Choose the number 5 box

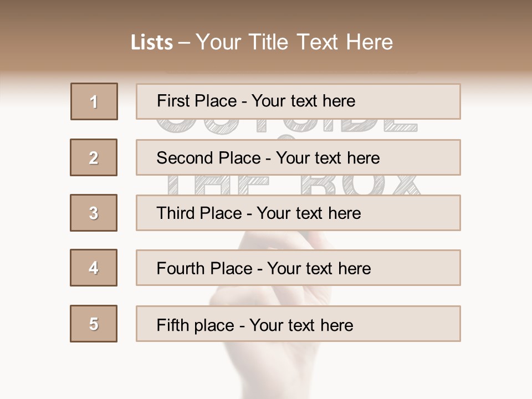point(94,324)
